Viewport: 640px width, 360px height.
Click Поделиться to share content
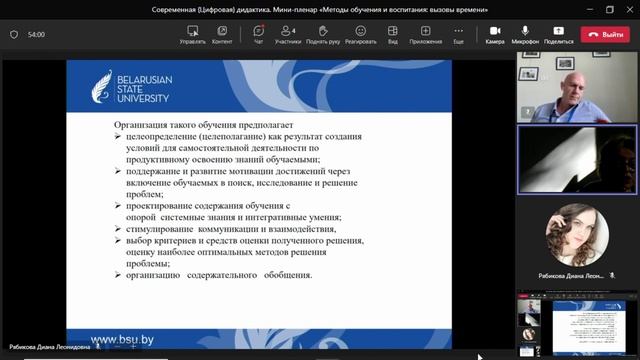point(559,35)
